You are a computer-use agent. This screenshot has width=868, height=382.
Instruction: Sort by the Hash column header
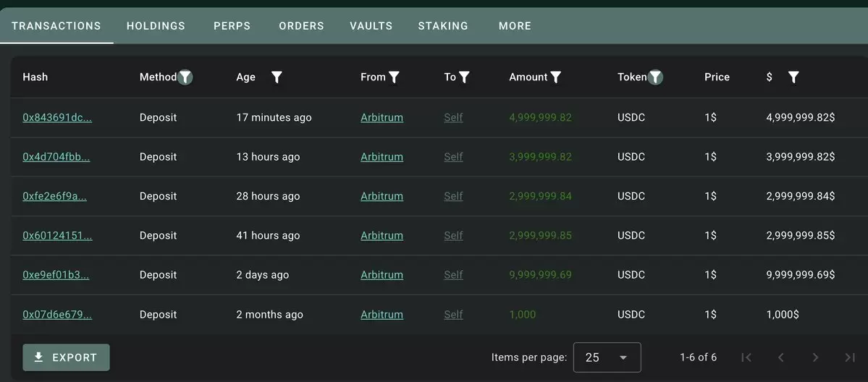35,77
